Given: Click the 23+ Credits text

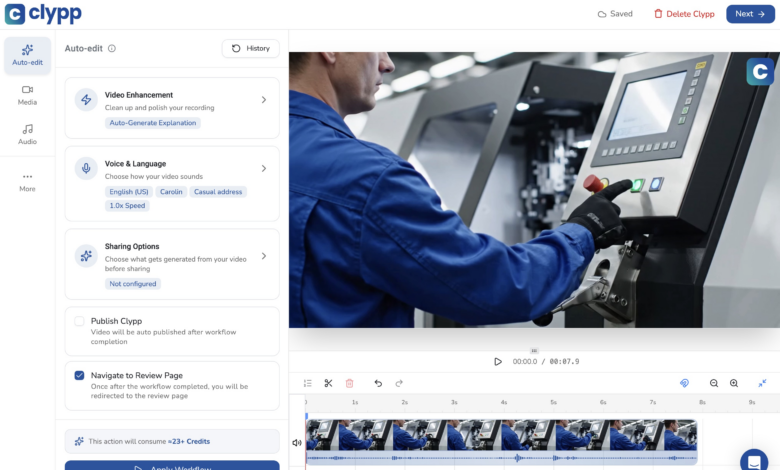Looking at the screenshot, I should tap(189, 441).
